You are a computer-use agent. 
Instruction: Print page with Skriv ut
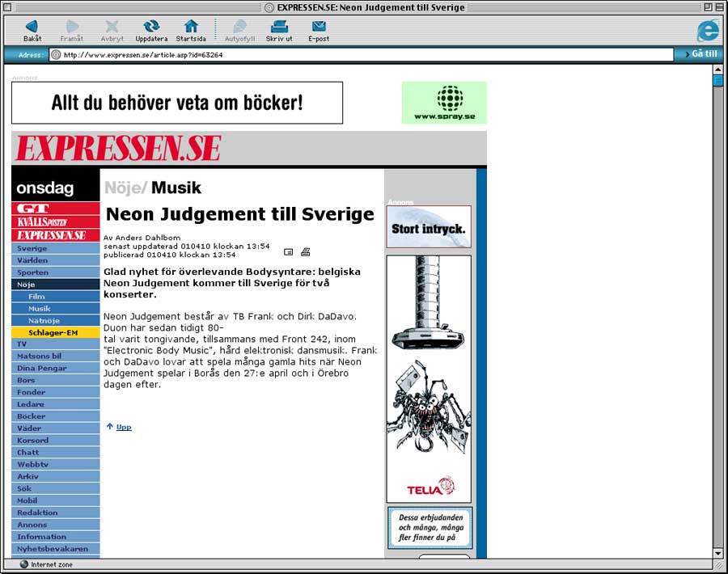tap(279, 31)
